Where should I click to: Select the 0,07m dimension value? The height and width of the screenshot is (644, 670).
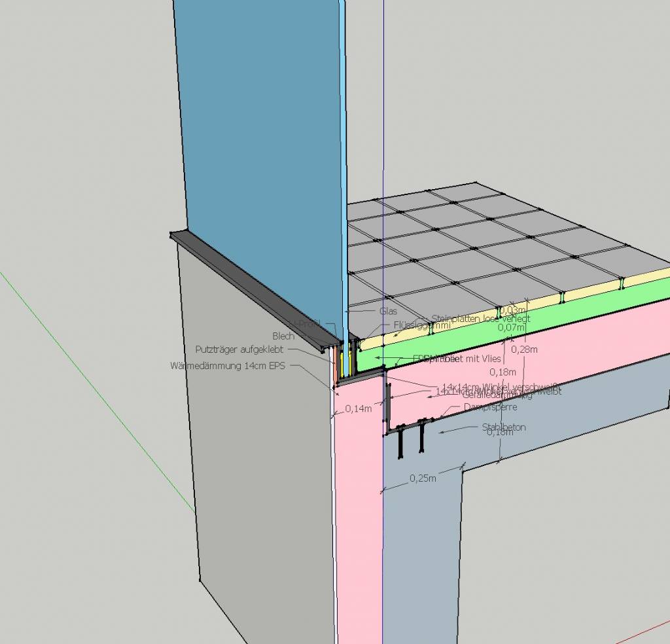[x=512, y=327]
